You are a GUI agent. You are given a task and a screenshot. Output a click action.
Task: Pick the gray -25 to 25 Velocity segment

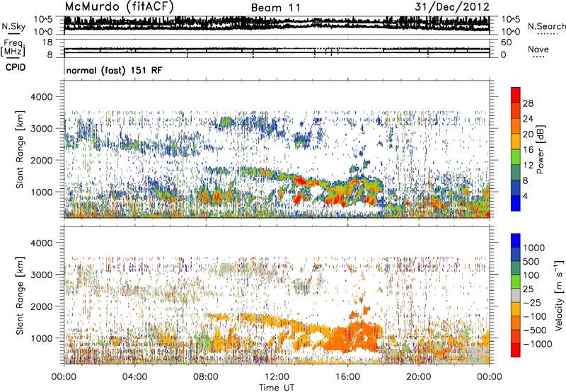click(x=516, y=295)
